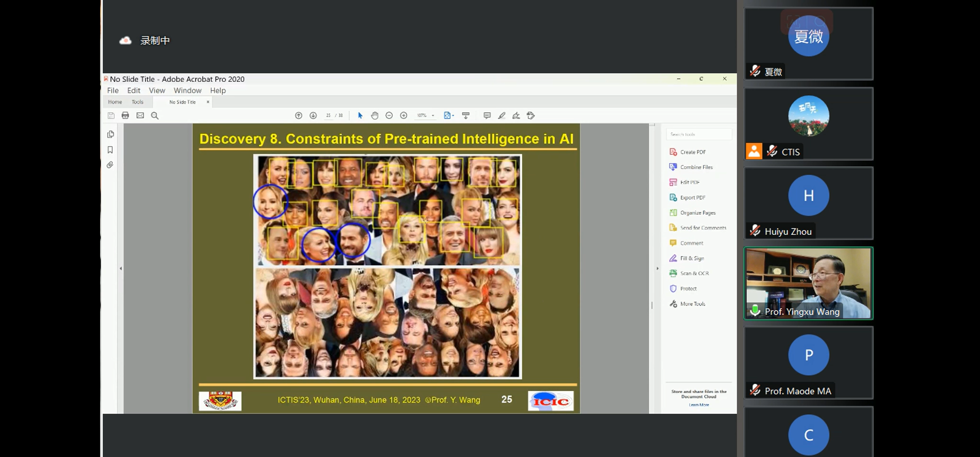980x457 pixels.
Task: Toggle mute icon for Prof. Maode MA
Action: (755, 391)
